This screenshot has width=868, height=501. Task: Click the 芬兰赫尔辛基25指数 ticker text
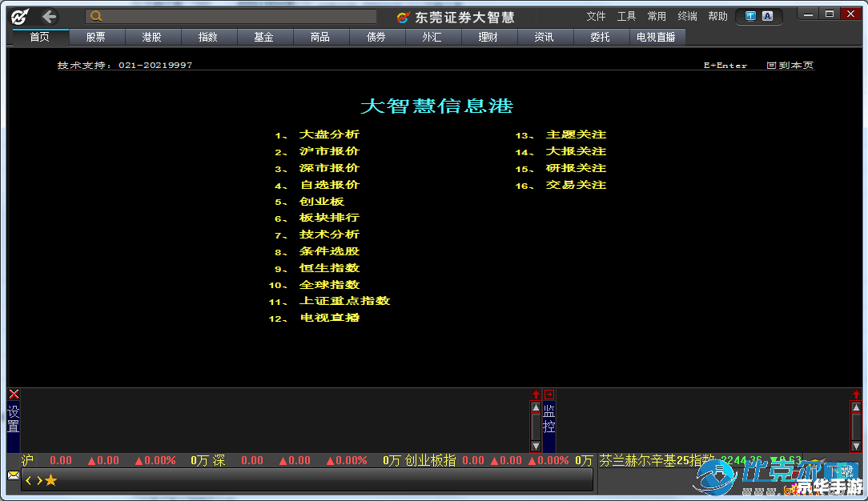click(x=657, y=460)
